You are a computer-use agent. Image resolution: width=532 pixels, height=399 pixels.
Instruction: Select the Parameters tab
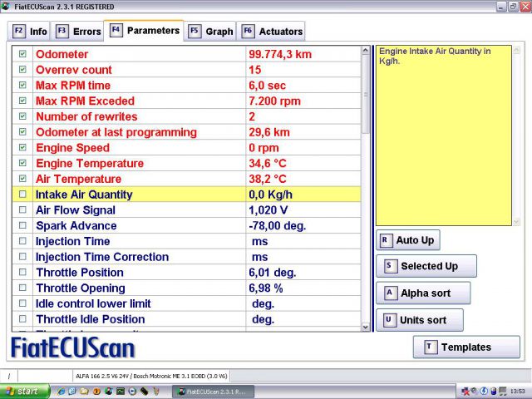pos(144,30)
